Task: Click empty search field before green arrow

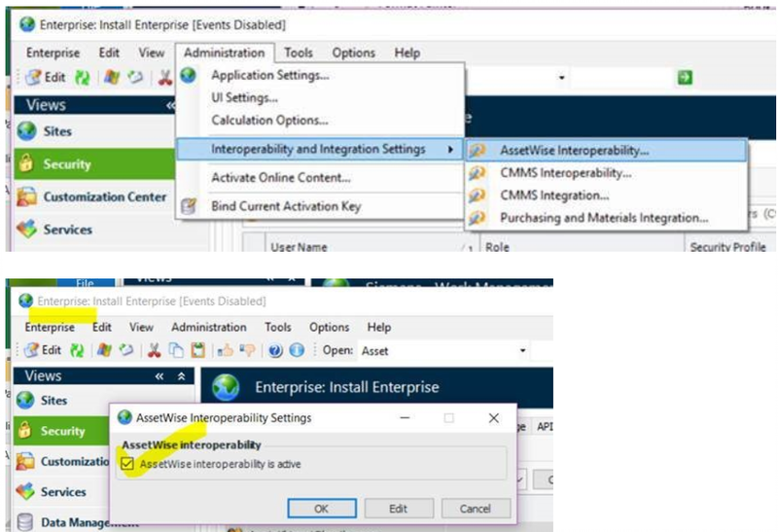Action: (x=620, y=78)
